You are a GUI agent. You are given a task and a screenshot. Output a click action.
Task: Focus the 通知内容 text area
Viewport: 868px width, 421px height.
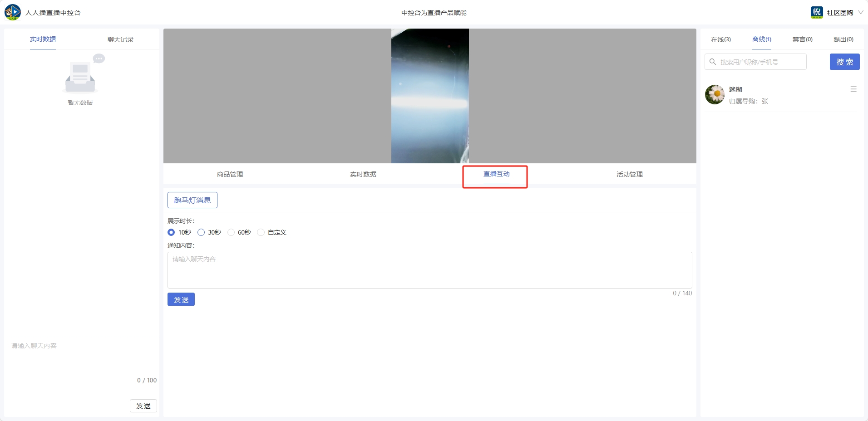click(430, 270)
